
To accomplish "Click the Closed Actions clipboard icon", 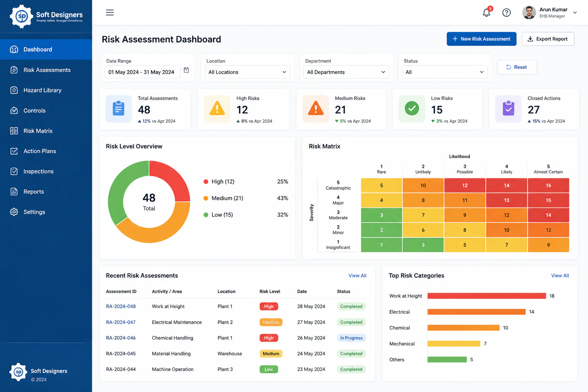I will pyautogui.click(x=508, y=109).
